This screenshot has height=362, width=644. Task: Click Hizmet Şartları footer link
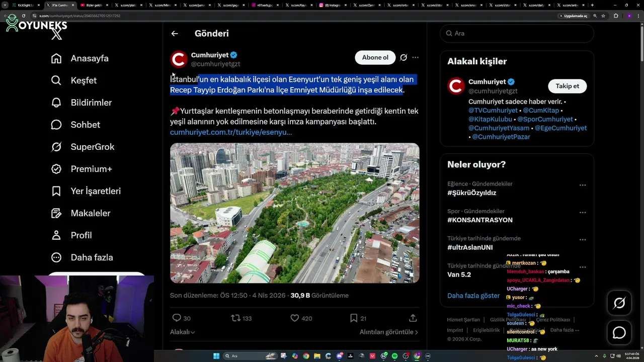point(463,320)
